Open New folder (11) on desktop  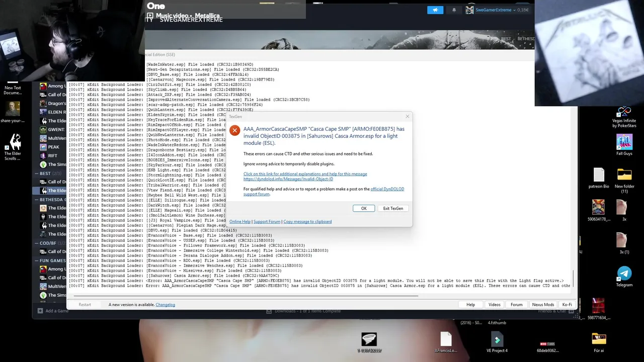pos(624,181)
